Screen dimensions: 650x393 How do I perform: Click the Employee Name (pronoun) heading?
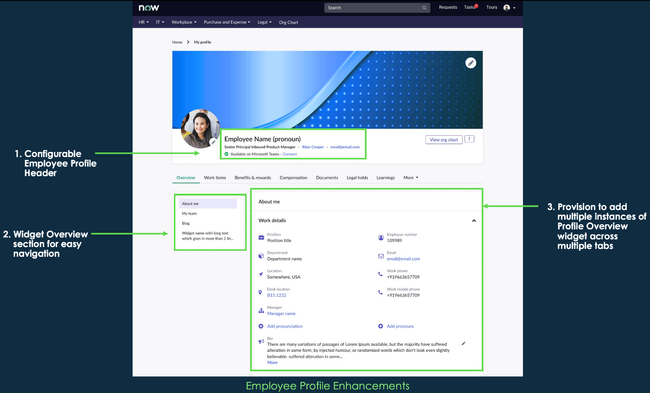(x=262, y=139)
